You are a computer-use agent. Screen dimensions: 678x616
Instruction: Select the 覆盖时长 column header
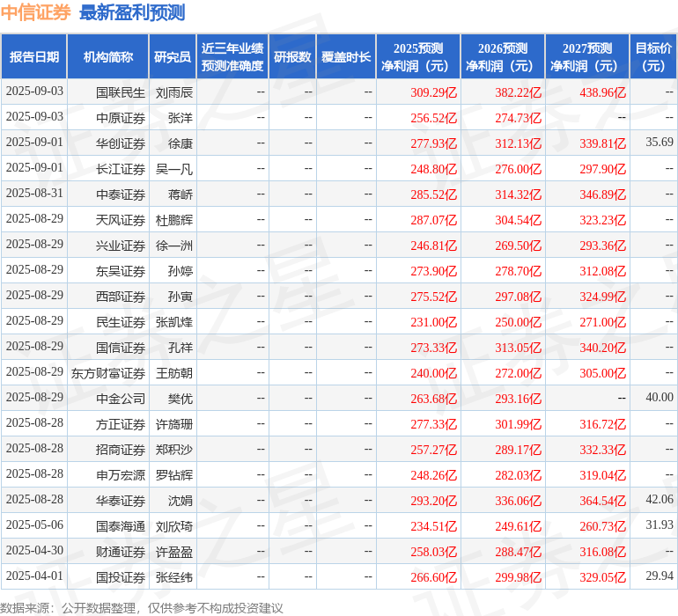346,56
